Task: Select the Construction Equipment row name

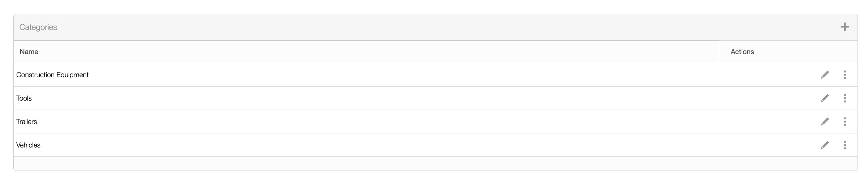Action: click(x=52, y=75)
